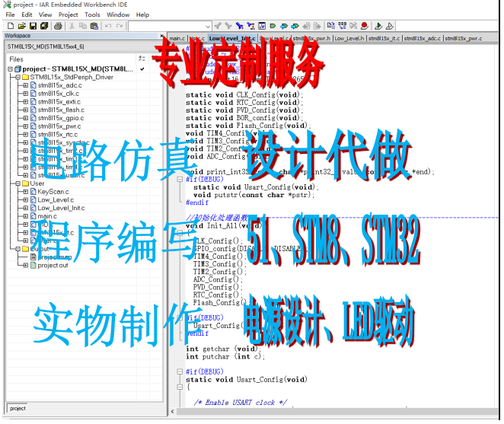The height and width of the screenshot is (424, 504).
Task: Expand the project.out node
Action: pyautogui.click(x=26, y=266)
